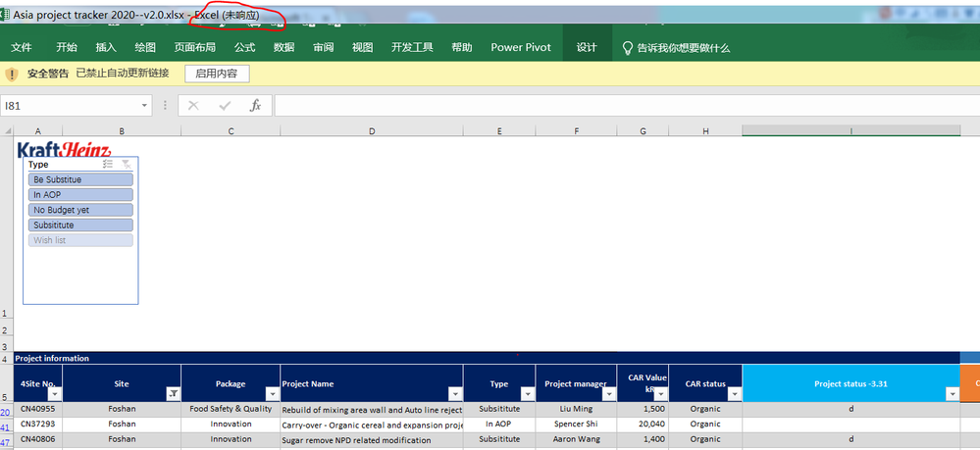
Task: Open the Package column filter dropdown
Action: (x=272, y=394)
